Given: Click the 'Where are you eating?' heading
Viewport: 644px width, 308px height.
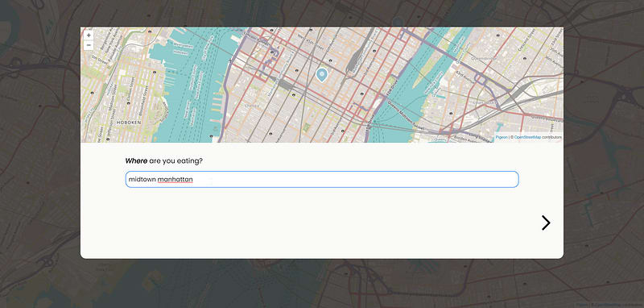Looking at the screenshot, I should click(164, 160).
